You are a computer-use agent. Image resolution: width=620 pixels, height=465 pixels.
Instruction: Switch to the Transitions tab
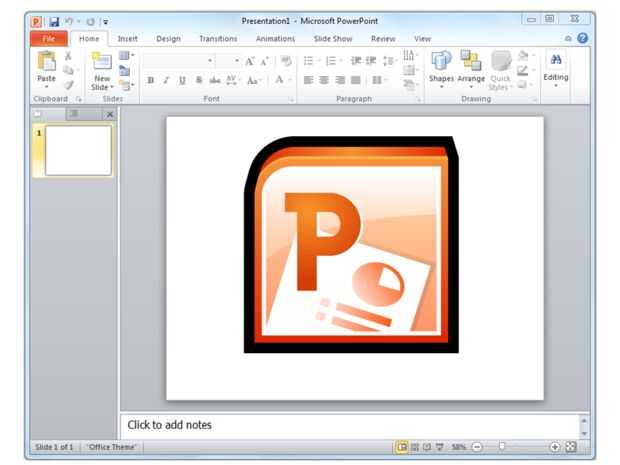pyautogui.click(x=218, y=38)
